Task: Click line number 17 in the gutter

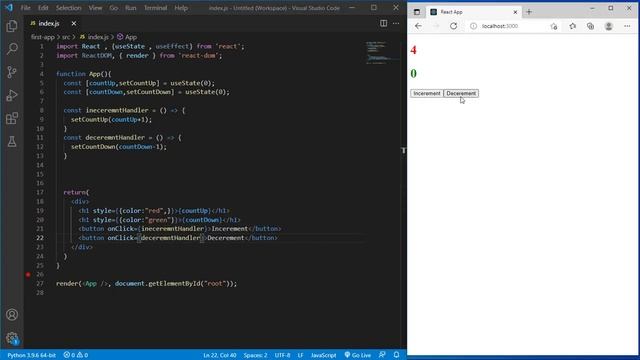Action: tap(40, 192)
